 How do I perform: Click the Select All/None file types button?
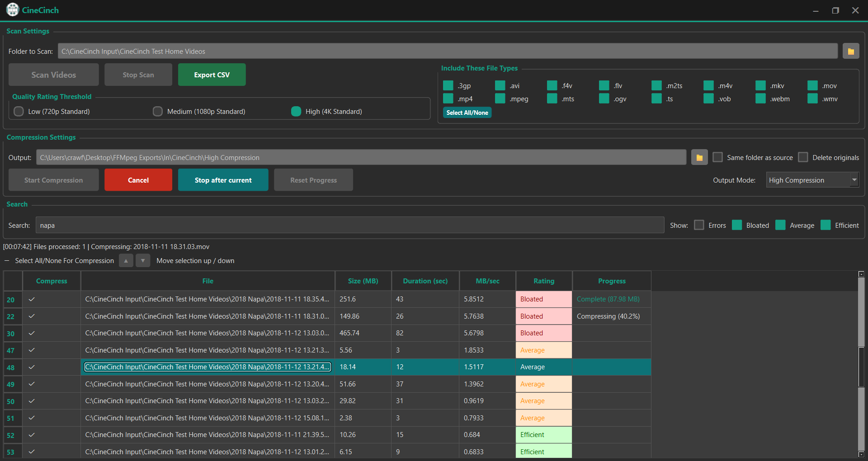(467, 112)
